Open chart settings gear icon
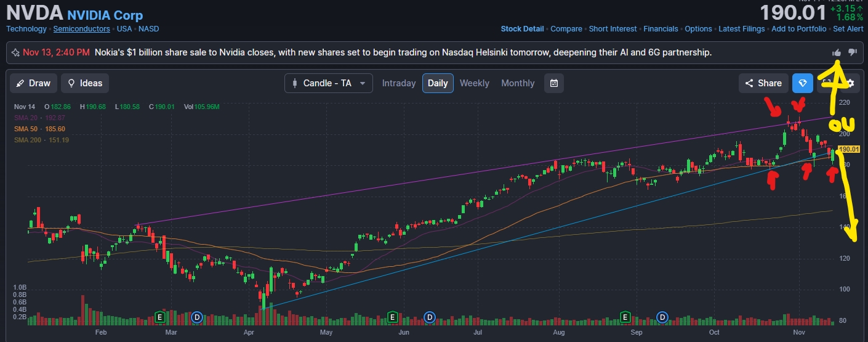The height and width of the screenshot is (342, 868). (850, 83)
